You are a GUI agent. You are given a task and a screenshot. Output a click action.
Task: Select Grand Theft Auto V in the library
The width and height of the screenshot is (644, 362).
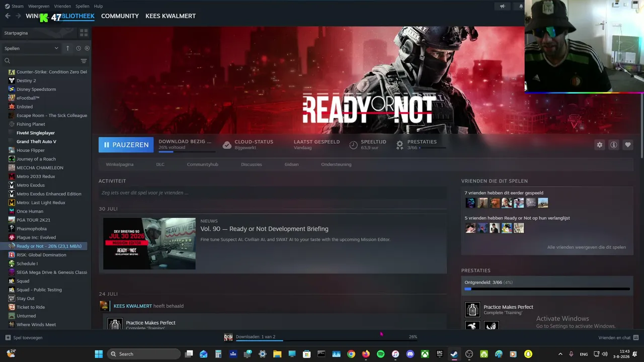point(36,141)
